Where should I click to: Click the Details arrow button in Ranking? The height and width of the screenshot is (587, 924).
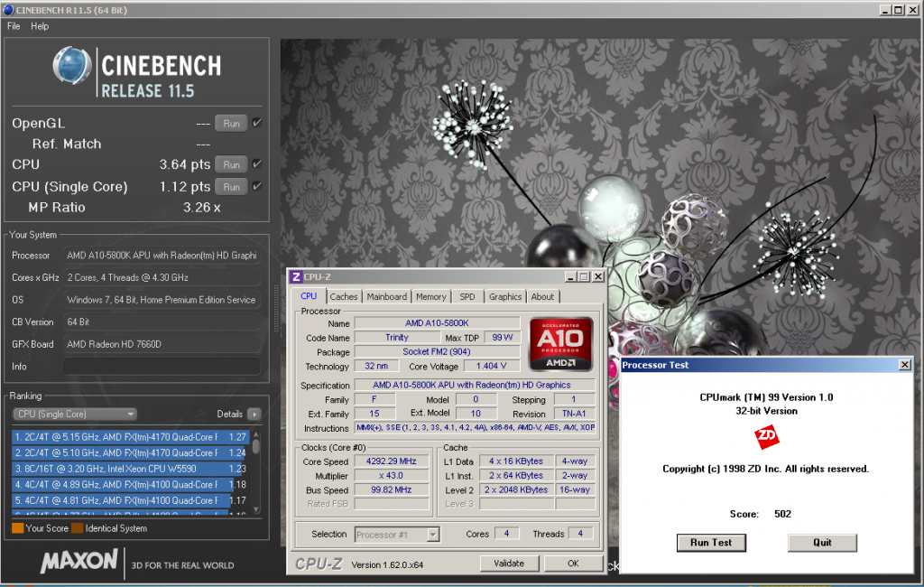pyautogui.click(x=254, y=415)
